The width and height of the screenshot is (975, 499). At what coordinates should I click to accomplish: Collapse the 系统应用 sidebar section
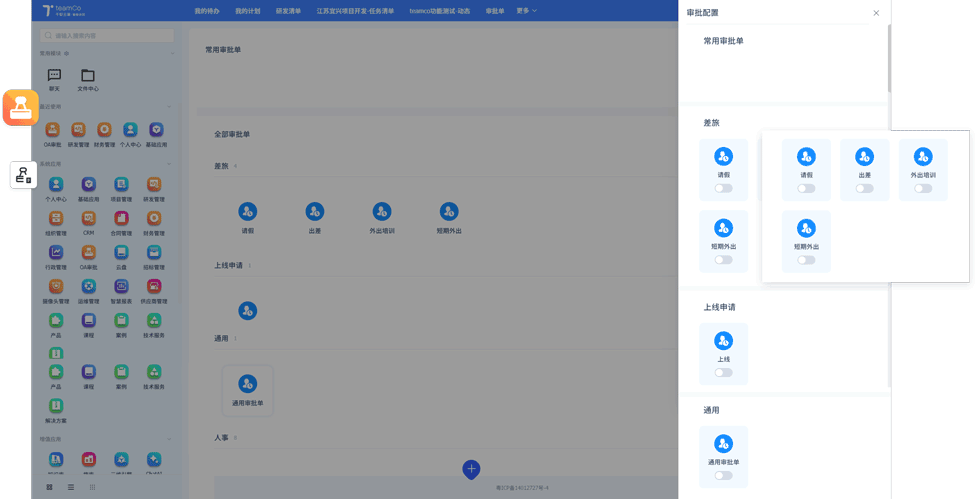[x=169, y=164]
